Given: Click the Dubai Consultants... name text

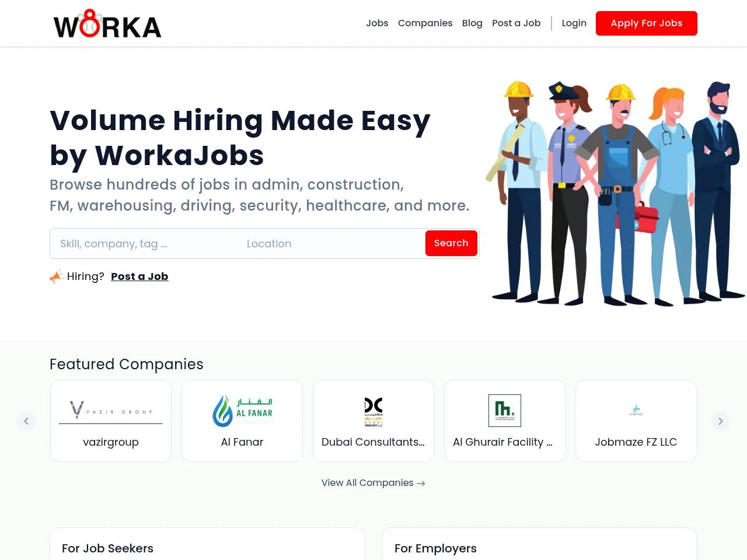Looking at the screenshot, I should (373, 442).
